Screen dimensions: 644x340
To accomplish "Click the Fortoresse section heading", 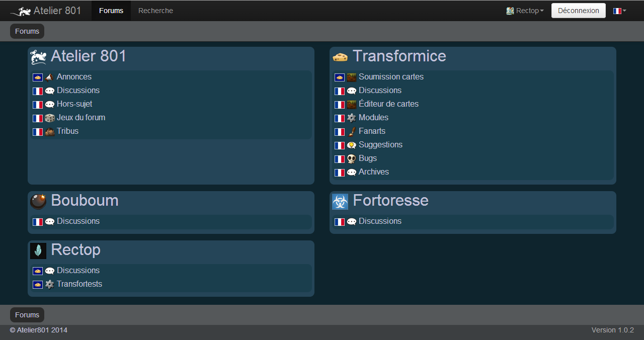I will 390,200.
